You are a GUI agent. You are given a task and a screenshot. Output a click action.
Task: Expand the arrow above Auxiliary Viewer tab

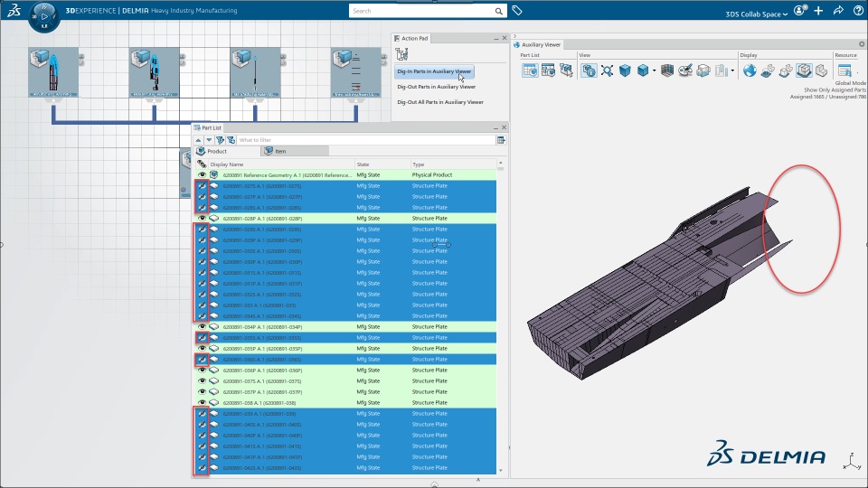[514, 36]
